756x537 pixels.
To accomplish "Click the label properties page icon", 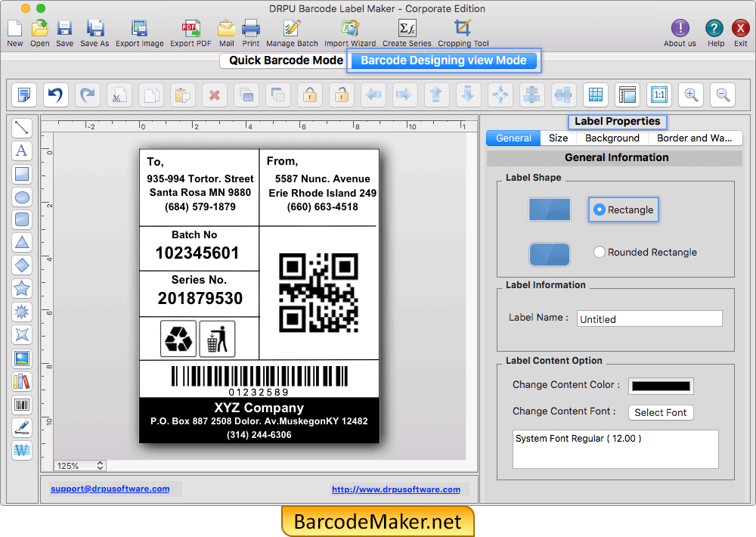I will (x=23, y=95).
